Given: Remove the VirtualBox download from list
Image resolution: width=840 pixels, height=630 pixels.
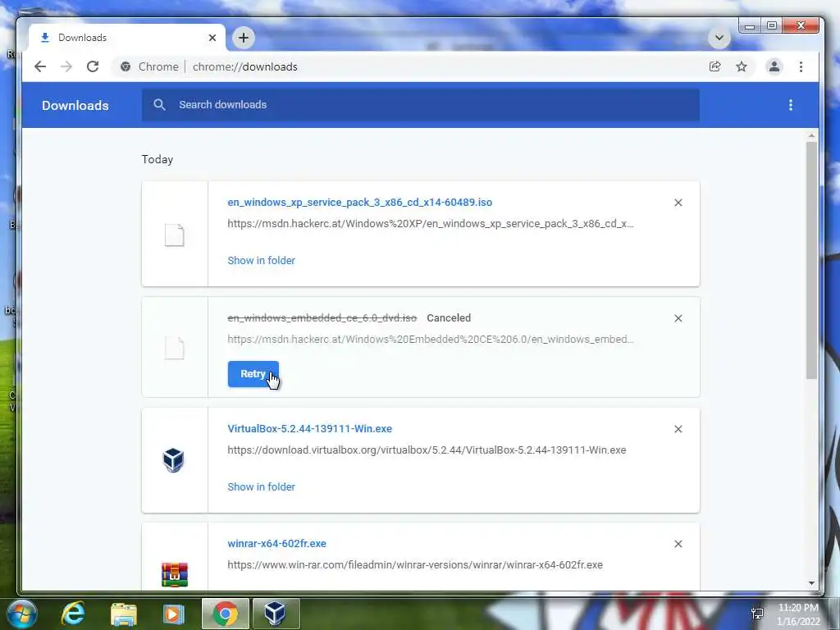Looking at the screenshot, I should tap(678, 429).
